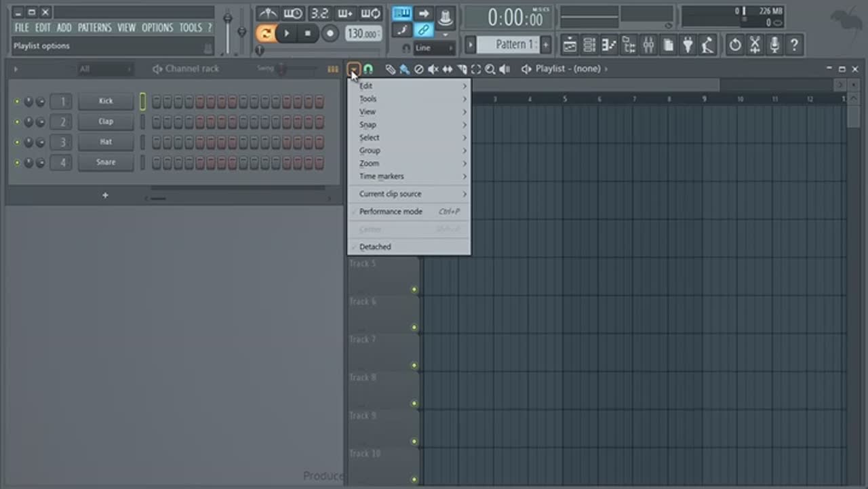Select Detached in the playlist options menu
The image size is (868, 489).
pos(375,247)
